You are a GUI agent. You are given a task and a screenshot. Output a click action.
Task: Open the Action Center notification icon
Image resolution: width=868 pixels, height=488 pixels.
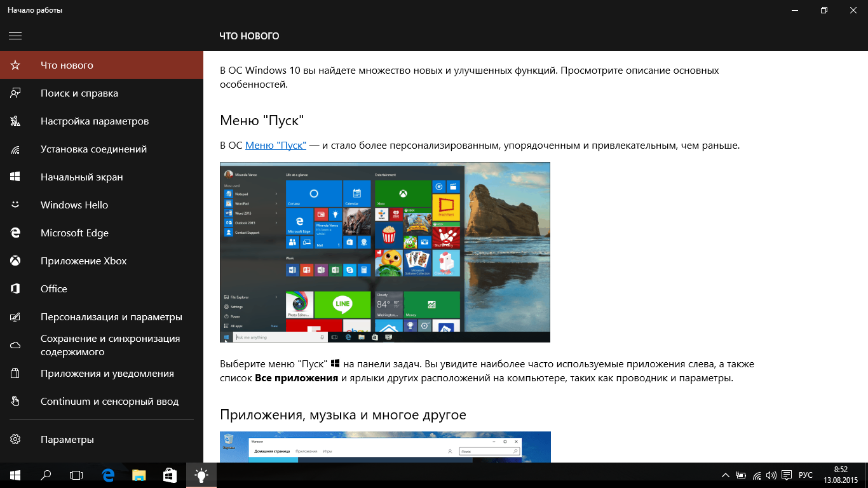tap(787, 475)
